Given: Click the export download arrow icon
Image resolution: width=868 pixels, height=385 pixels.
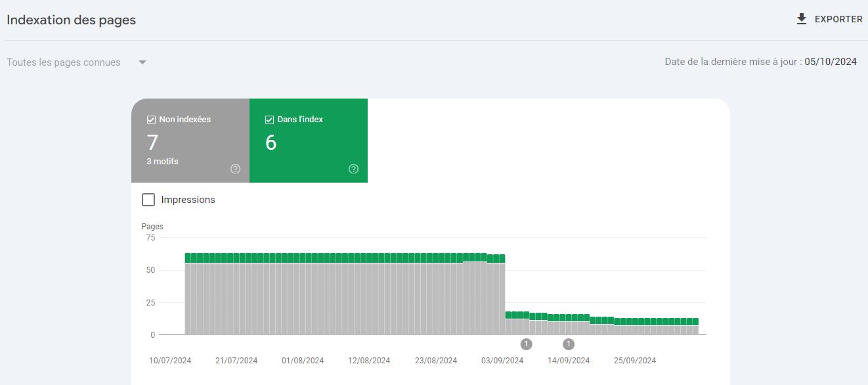Looking at the screenshot, I should click(x=801, y=19).
